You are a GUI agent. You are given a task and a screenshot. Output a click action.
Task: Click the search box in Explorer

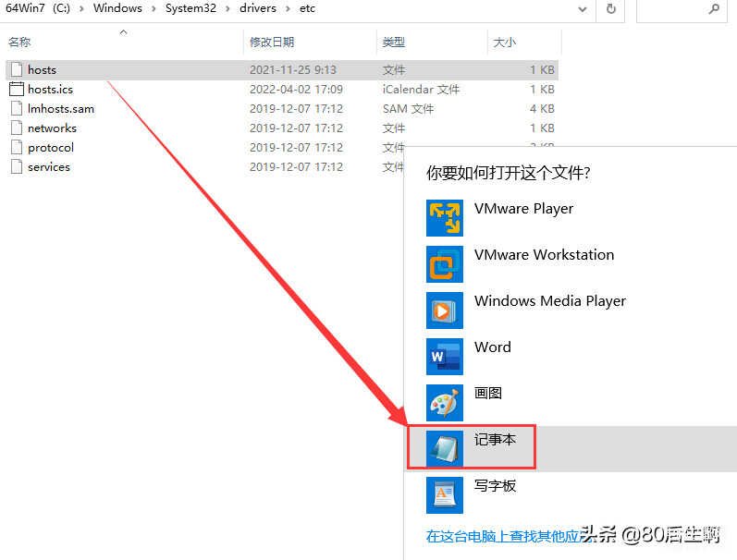point(675,8)
